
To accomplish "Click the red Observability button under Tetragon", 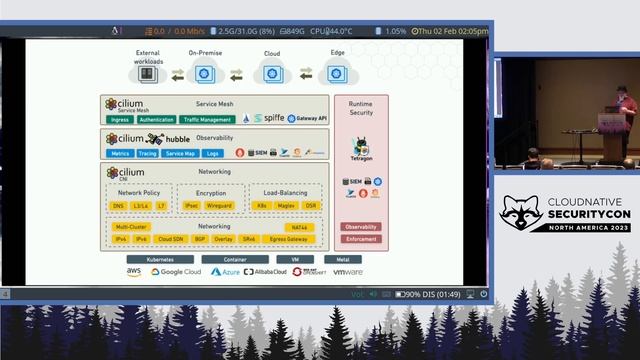I will 361,227.
